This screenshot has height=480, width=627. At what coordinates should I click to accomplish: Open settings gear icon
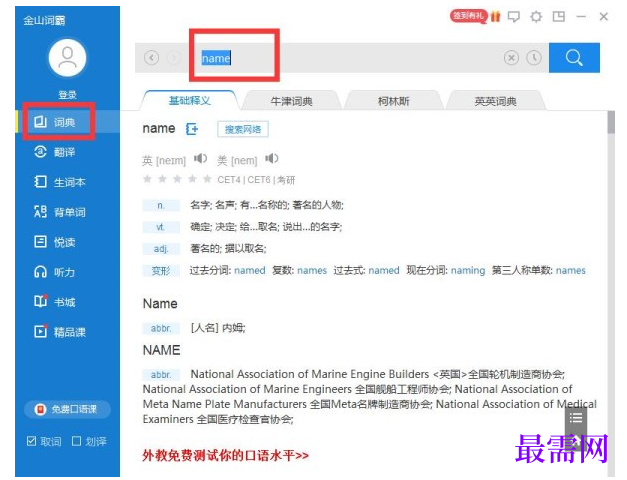pos(536,16)
